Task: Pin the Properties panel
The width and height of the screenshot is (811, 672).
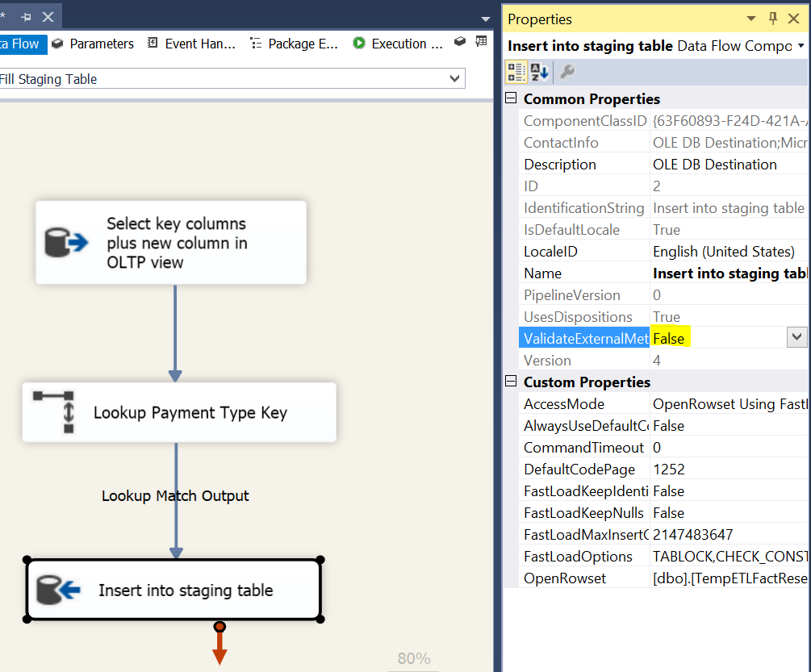Action: click(x=772, y=19)
